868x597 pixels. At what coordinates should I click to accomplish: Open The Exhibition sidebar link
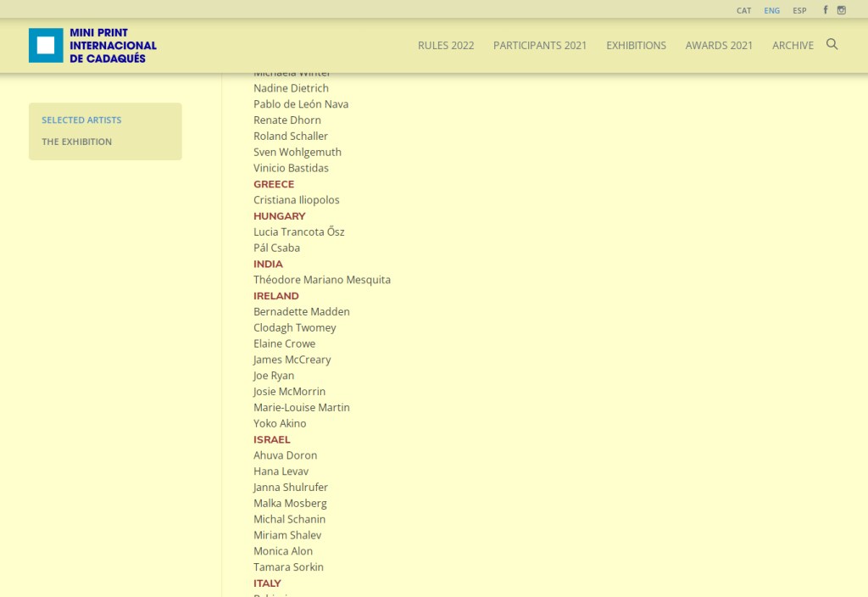click(x=76, y=142)
